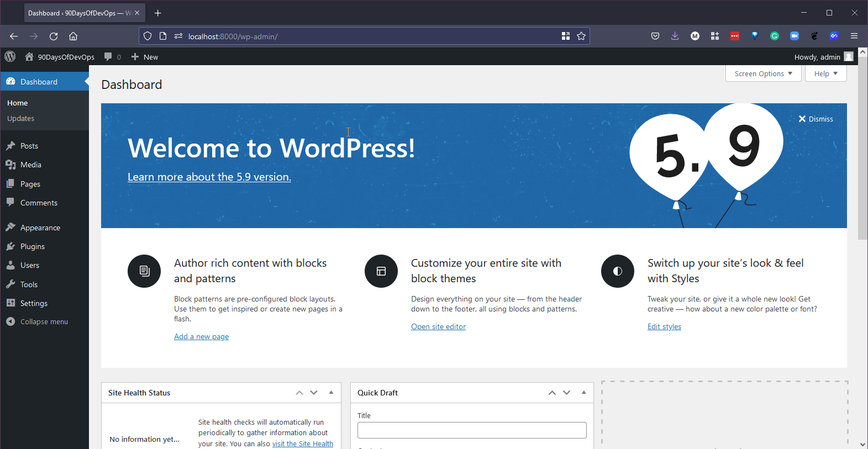Click the Styles half-circle icon

point(618,271)
